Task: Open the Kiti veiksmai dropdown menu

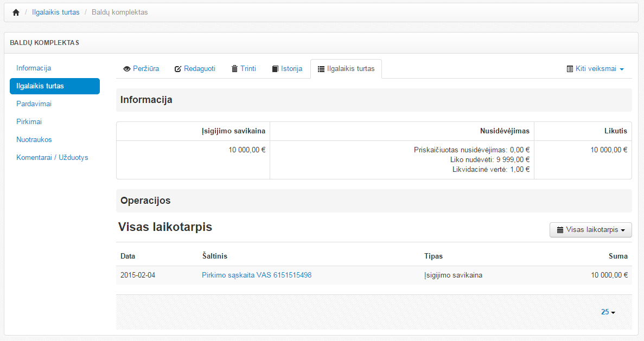Action: click(596, 69)
